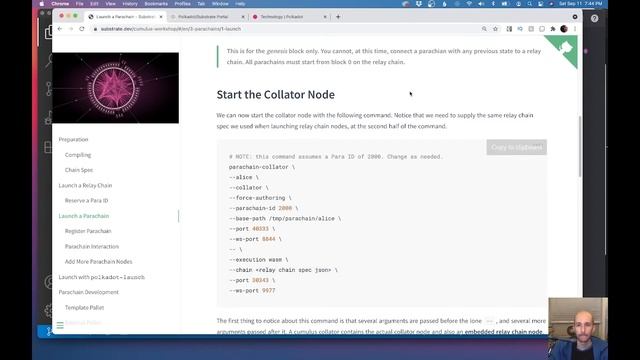Click the Start the Collator Node heading
Viewport: 640px width, 360px height.
coord(276,95)
